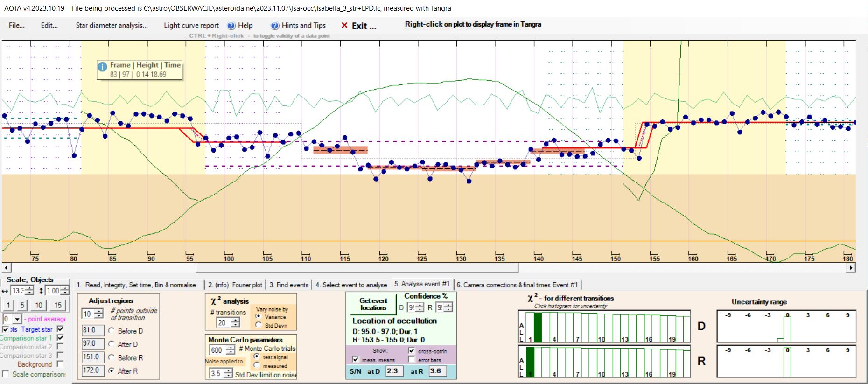Viewport: 868px width, 384px height.
Task: Switch to the 2. (info) Fourier plot tab
Action: pyautogui.click(x=235, y=285)
